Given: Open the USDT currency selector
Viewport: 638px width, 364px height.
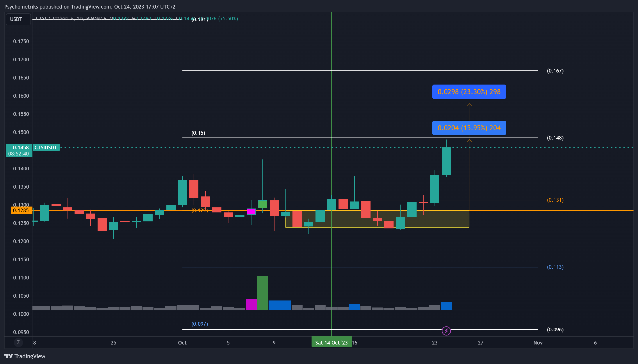Looking at the screenshot, I should [x=18, y=19].
